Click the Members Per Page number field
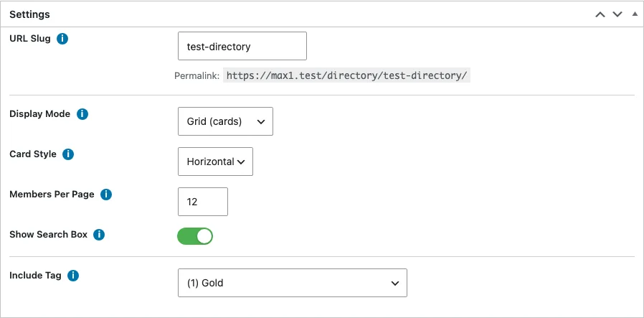The height and width of the screenshot is (318, 644). (203, 202)
